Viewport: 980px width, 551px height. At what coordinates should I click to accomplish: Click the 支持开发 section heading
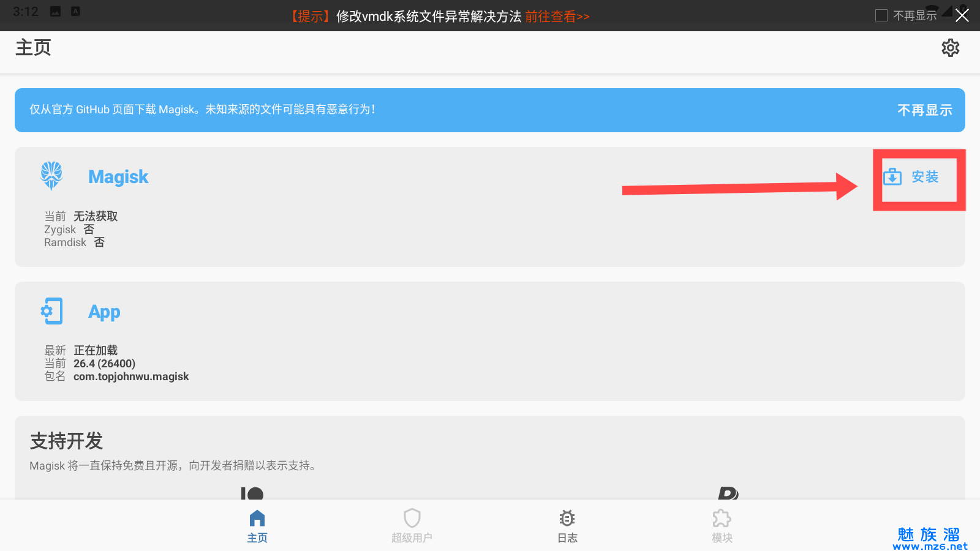(x=66, y=441)
